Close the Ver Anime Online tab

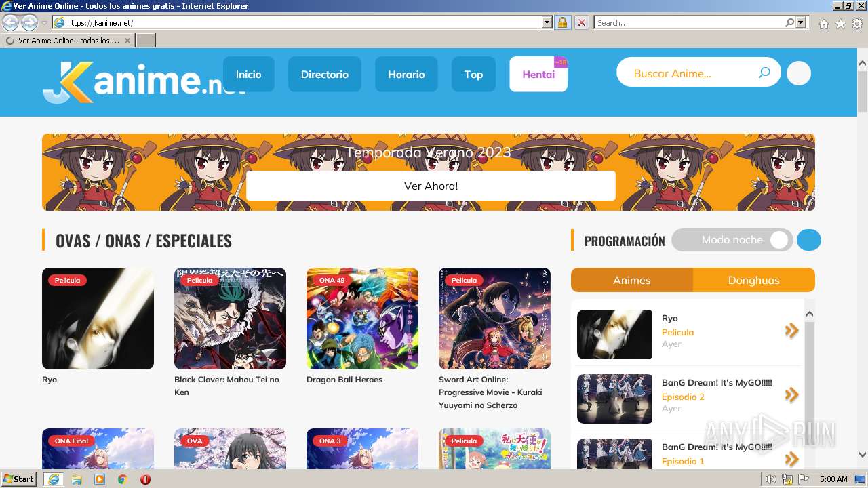(127, 41)
